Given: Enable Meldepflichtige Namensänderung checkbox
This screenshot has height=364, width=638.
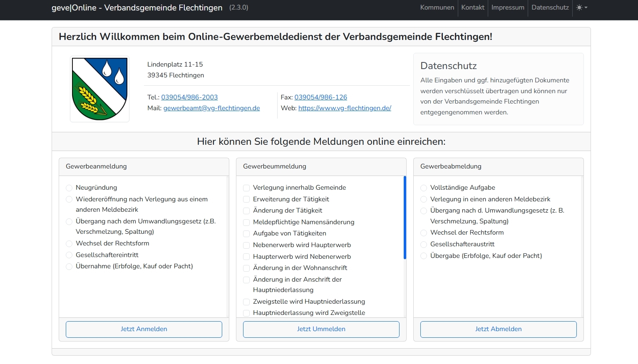Looking at the screenshot, I should click(246, 223).
